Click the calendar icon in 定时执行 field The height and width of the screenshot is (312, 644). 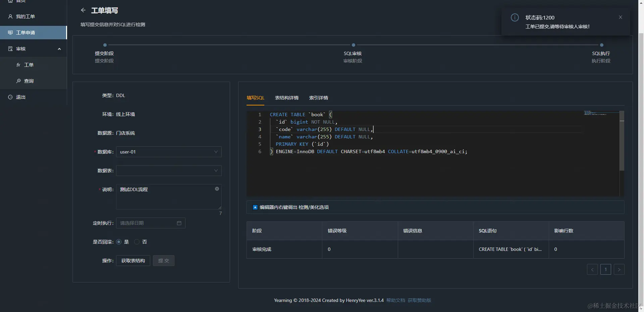pos(179,223)
